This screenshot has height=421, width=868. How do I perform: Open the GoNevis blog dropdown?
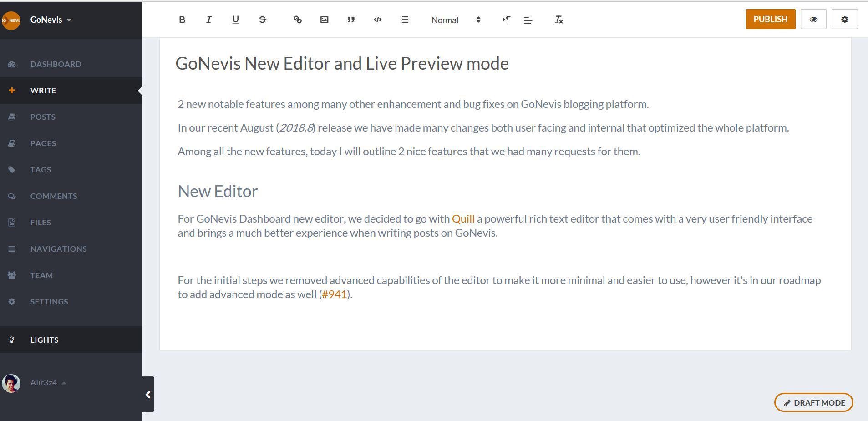click(51, 20)
